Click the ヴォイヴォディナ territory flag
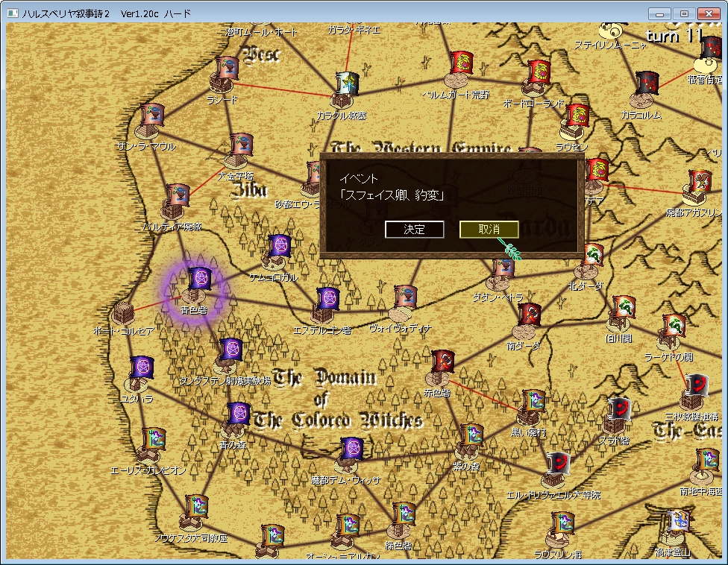The image size is (728, 565). pyautogui.click(x=405, y=297)
